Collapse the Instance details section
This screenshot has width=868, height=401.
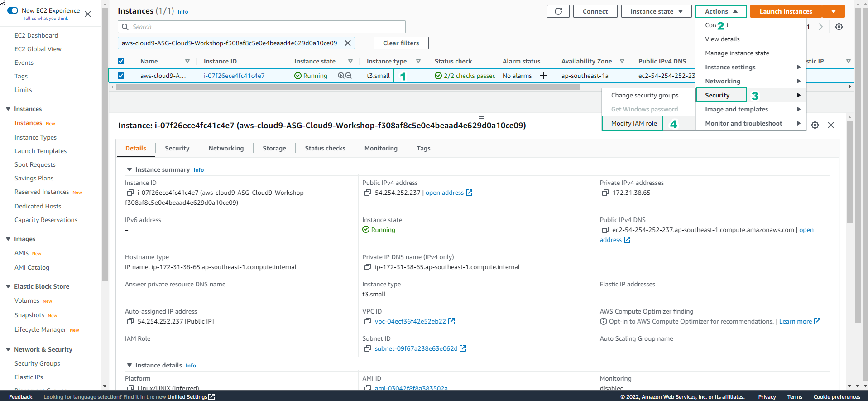(129, 365)
